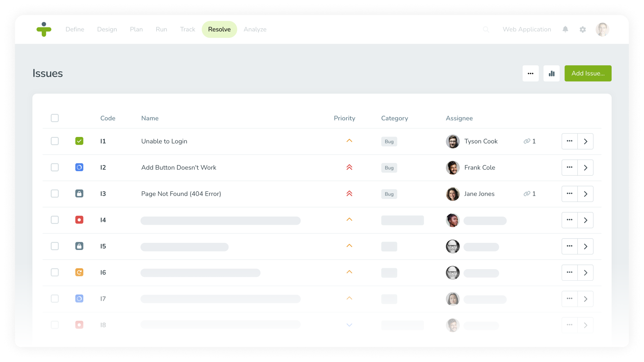Click the blue status icon for I7
This screenshot has height=362, width=644.
pyautogui.click(x=79, y=298)
